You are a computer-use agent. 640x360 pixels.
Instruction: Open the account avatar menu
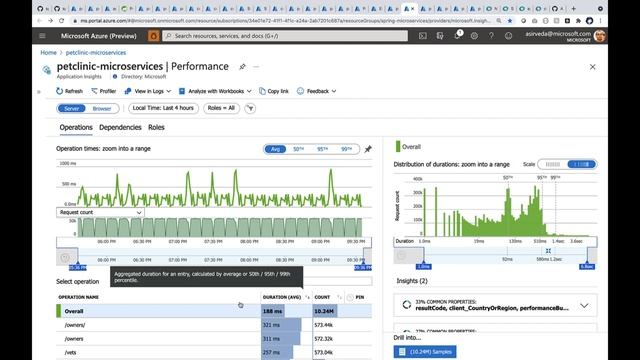[x=599, y=36]
